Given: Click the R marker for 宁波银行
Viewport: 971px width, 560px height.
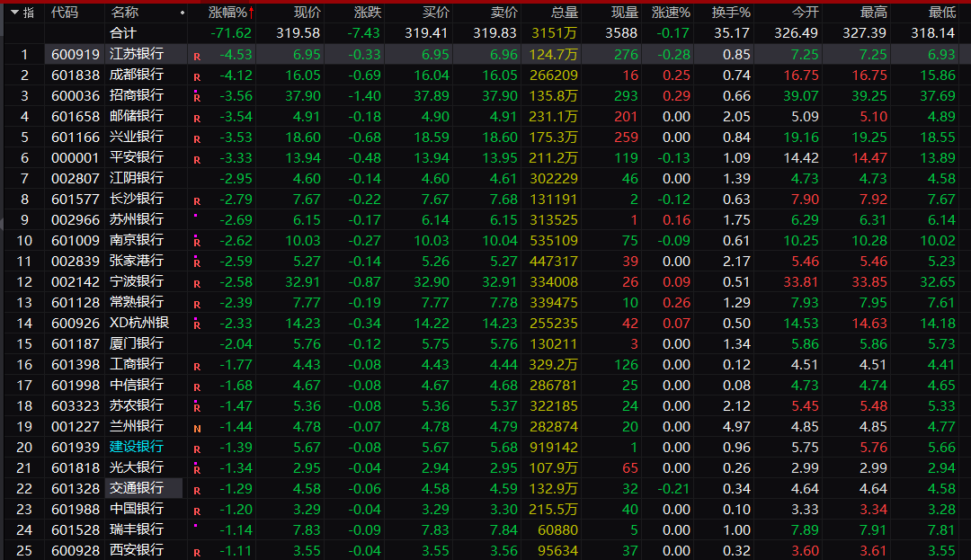Looking at the screenshot, I should (197, 284).
